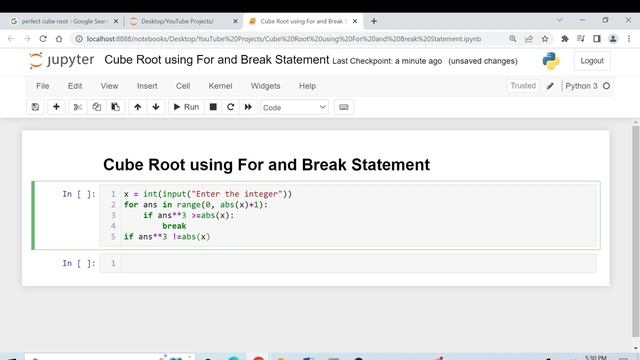Viewport: 640px width, 360px height.
Task: Go back in browser history
Action: (x=11, y=39)
